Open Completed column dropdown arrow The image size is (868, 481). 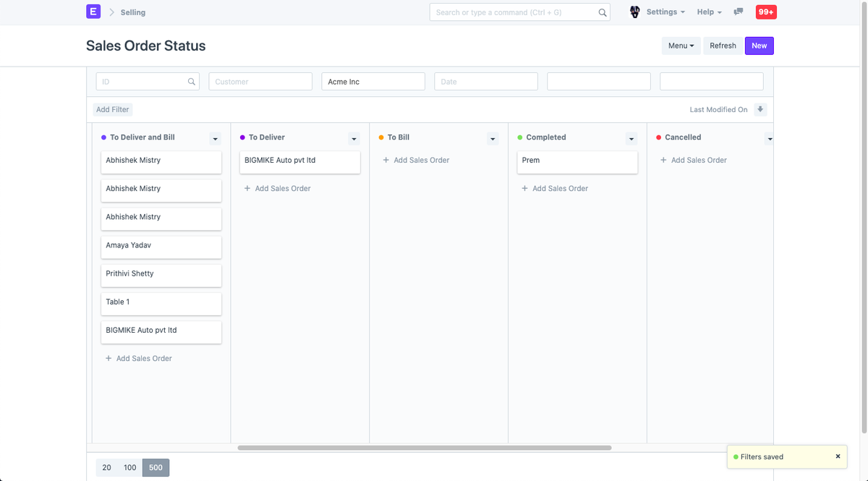[631, 139]
